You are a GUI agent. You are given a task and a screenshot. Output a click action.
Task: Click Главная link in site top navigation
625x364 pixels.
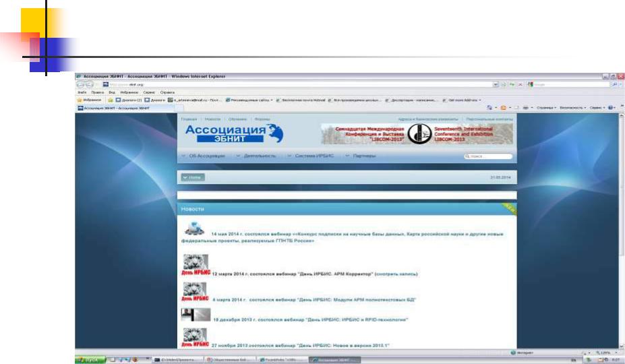click(189, 119)
